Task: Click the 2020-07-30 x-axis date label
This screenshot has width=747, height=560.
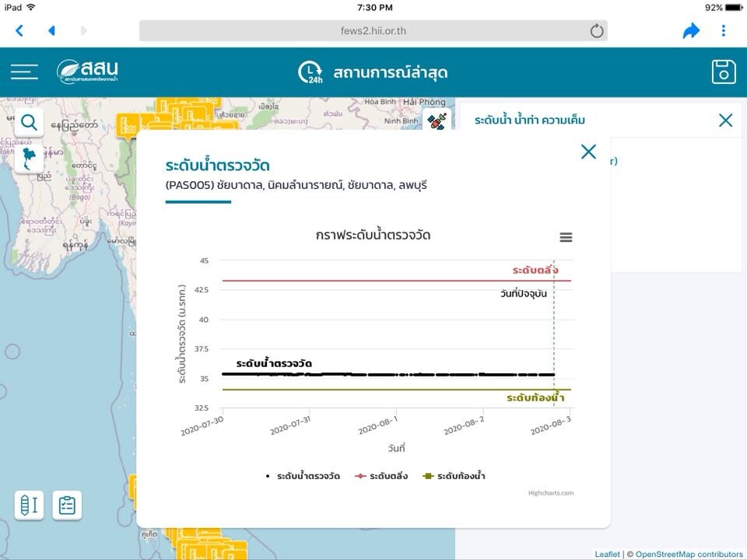Action: click(x=202, y=425)
